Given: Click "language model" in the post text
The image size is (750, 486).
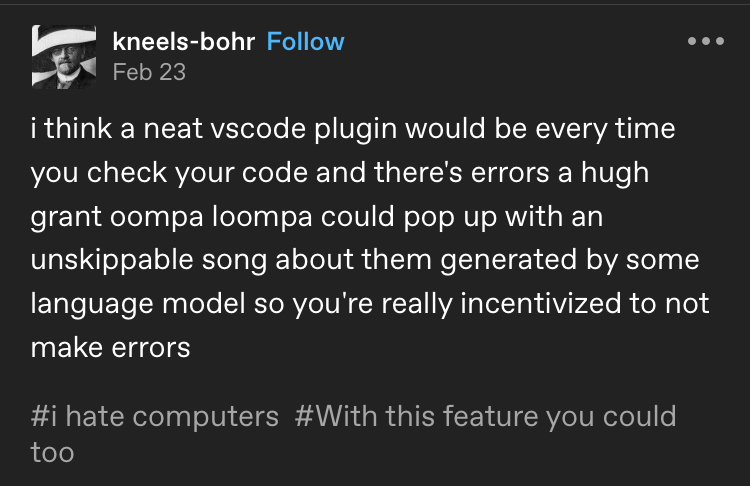Looking at the screenshot, I should click(138, 304).
